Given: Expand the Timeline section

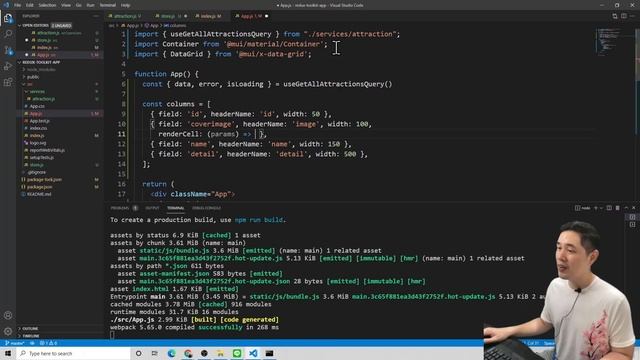Looking at the screenshot, I should 29,336.
